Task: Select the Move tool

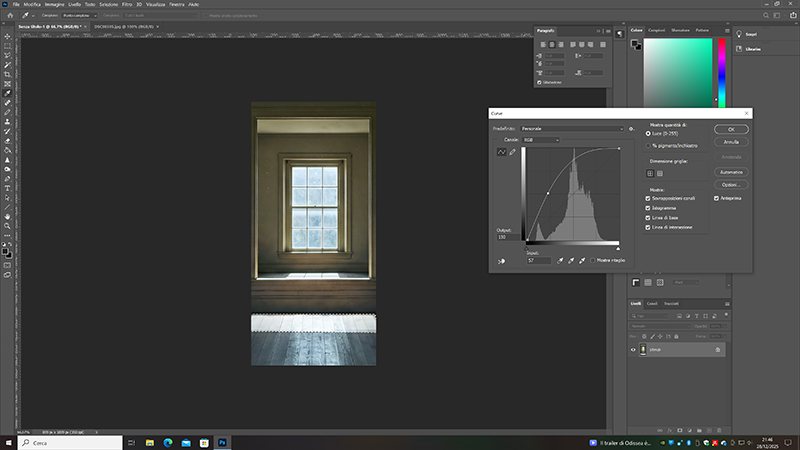Action: [x=7, y=37]
